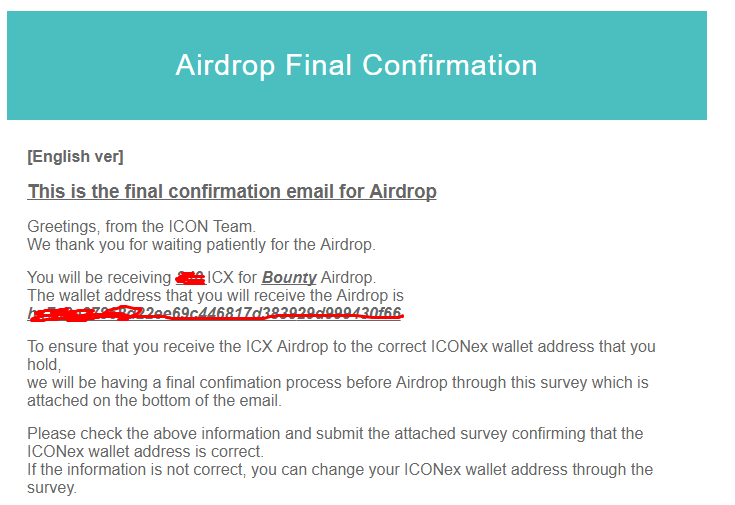Open the underlined "final confirmation email for Airdrop" heading
Viewport: 735px width, 505px height.
[x=232, y=192]
